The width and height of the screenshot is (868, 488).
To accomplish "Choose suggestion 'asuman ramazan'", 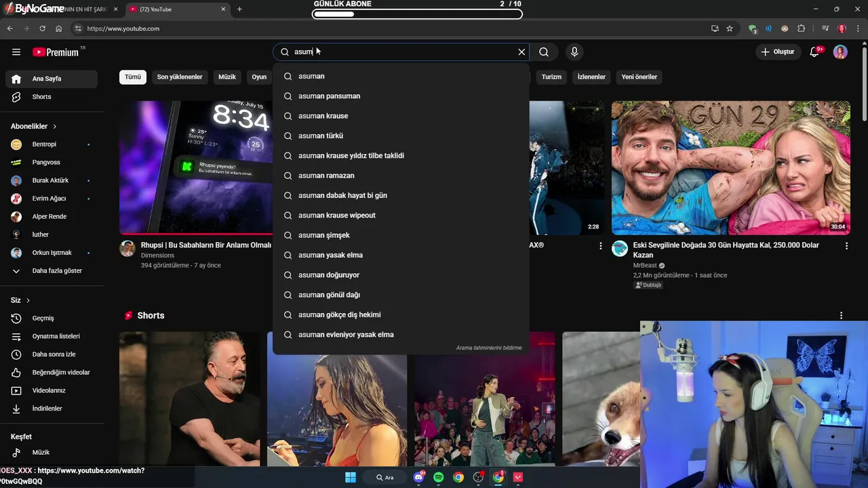I will pyautogui.click(x=401, y=176).
